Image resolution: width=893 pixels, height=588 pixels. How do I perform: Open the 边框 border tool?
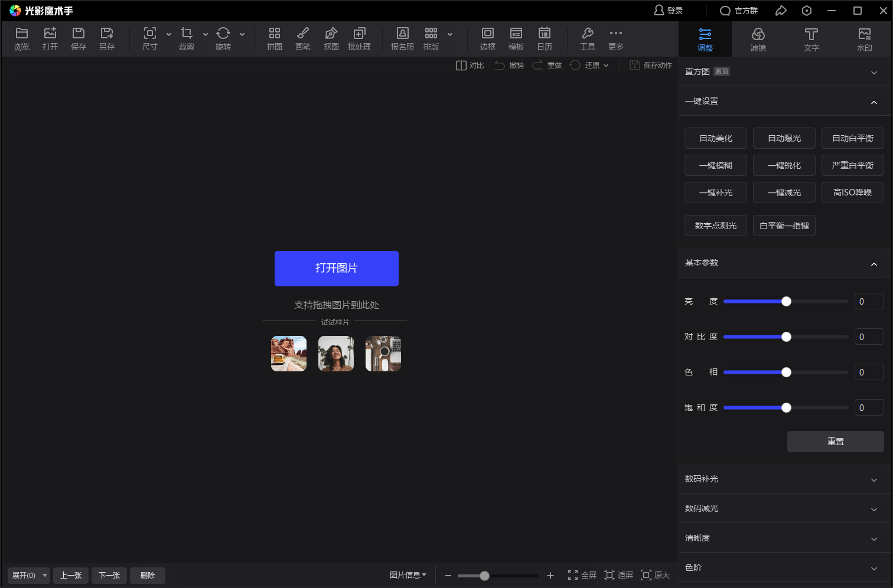(487, 39)
